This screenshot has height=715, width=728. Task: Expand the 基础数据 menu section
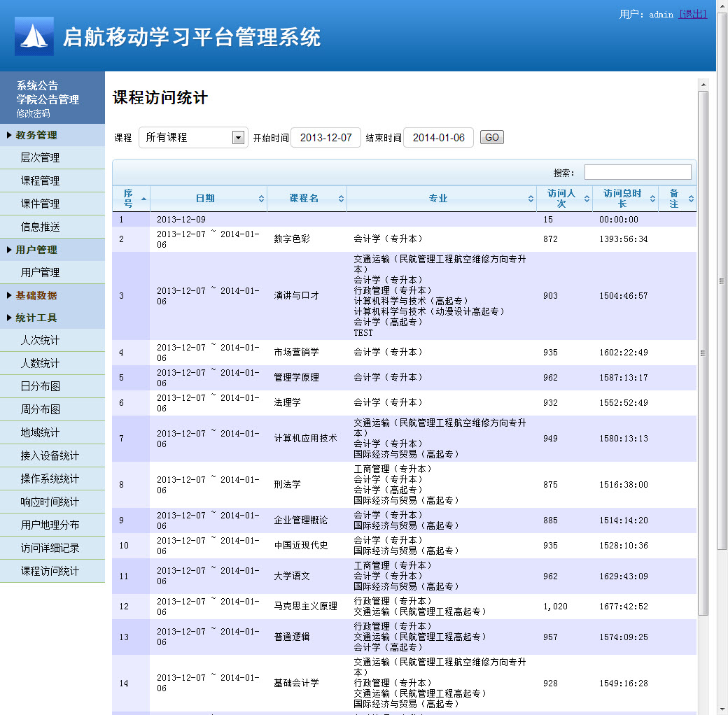(36, 295)
